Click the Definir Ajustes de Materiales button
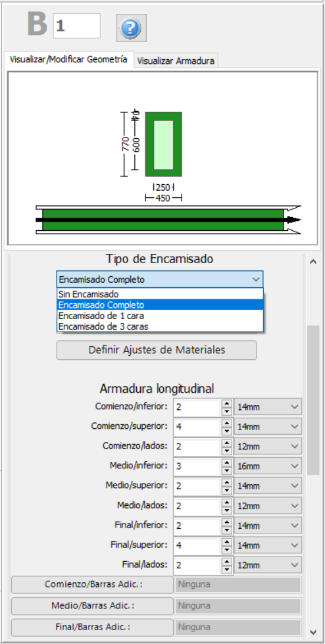 157,351
